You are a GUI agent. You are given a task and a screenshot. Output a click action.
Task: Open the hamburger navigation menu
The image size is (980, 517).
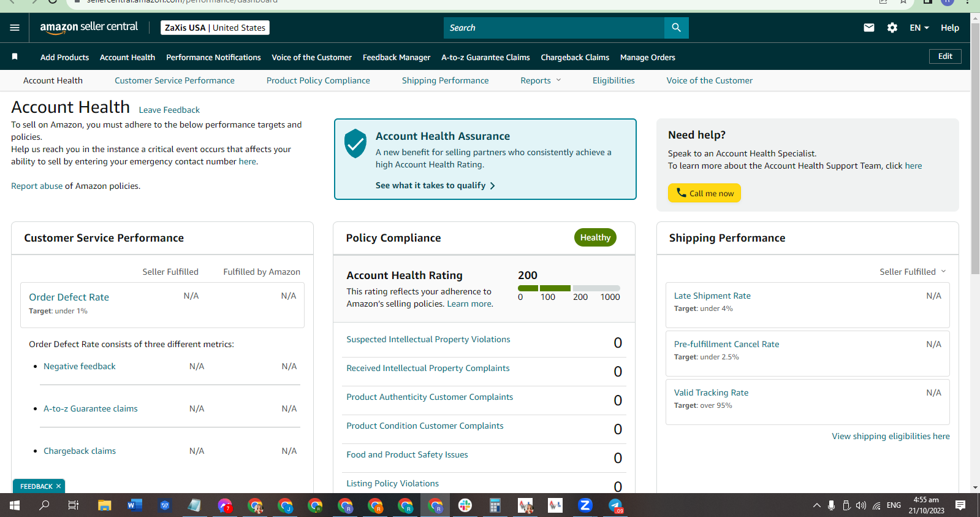point(15,28)
